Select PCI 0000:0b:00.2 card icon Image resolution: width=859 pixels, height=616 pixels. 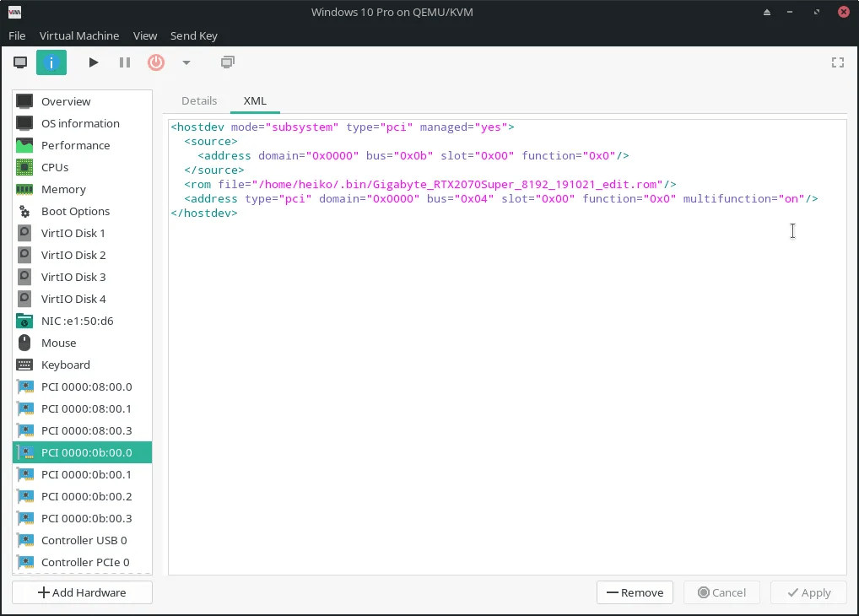(25, 496)
